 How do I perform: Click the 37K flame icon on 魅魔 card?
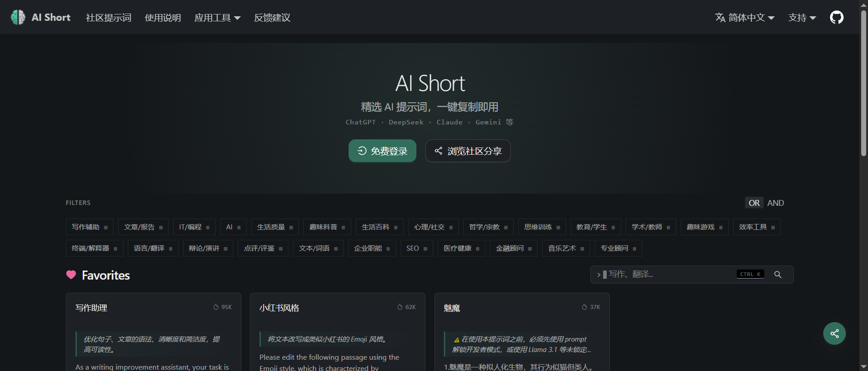[585, 307]
